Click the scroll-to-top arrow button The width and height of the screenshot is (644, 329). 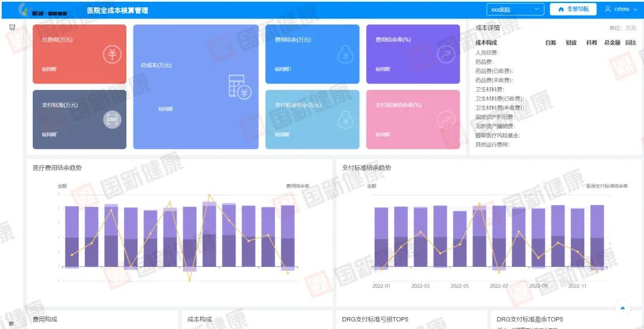pyautogui.click(x=623, y=308)
